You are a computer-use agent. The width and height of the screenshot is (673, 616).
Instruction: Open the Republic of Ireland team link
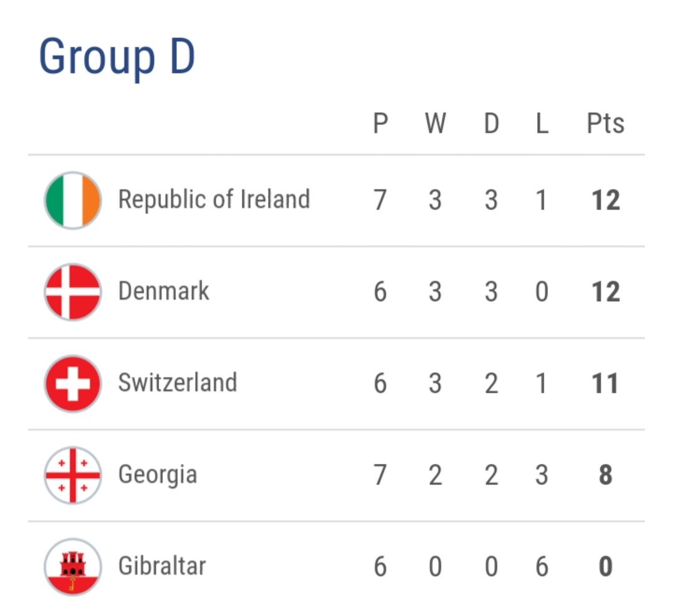tap(214, 200)
